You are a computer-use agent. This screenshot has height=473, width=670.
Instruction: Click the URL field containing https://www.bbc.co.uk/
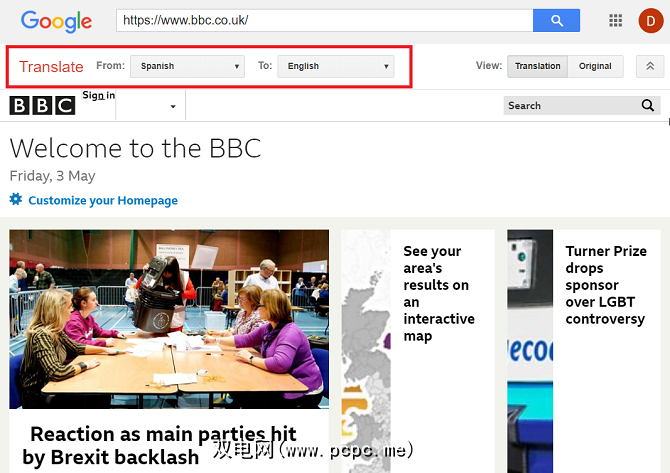[x=324, y=20]
